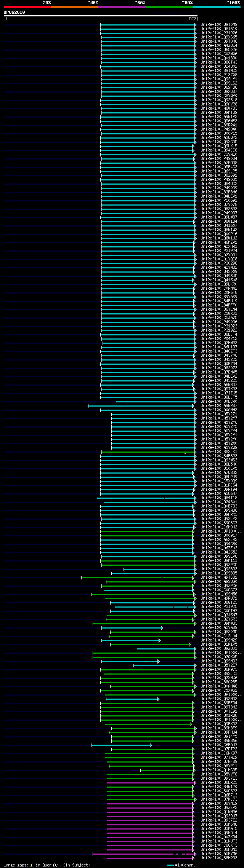This screenshot has width=244, height=868.
Task: Click the white query length bar
Action: pos(100,16)
